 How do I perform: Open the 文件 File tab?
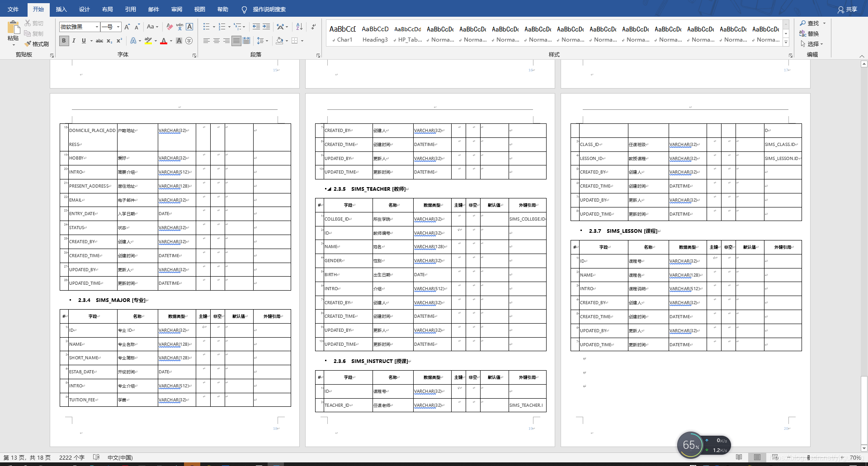coord(13,9)
